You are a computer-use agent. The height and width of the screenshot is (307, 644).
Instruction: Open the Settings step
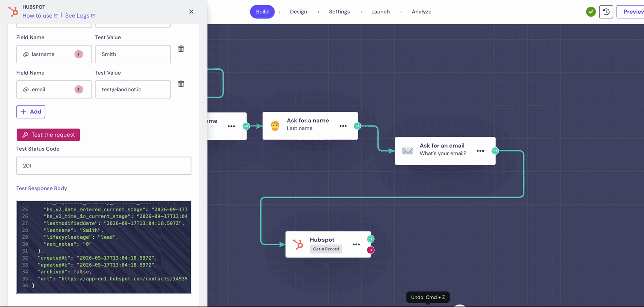coord(339,12)
